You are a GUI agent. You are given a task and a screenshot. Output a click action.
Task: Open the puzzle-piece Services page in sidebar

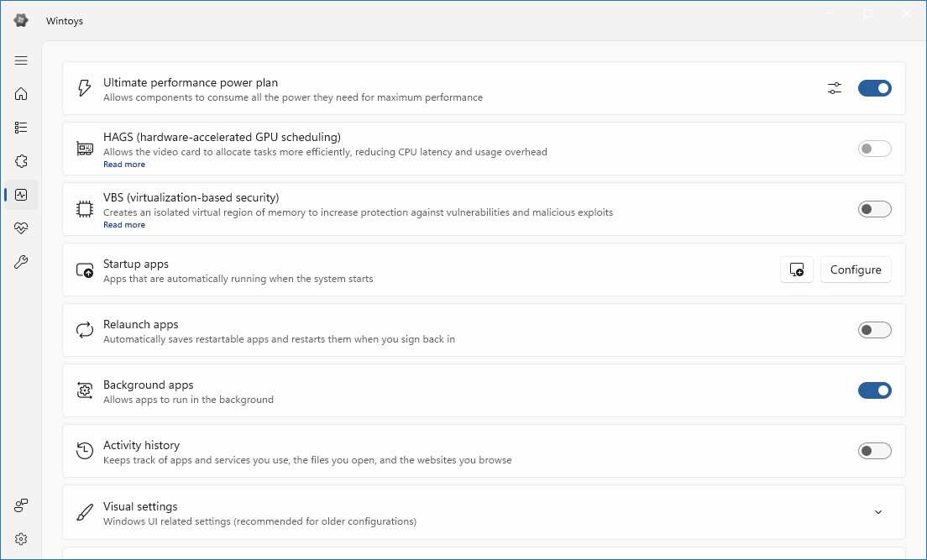[21, 161]
